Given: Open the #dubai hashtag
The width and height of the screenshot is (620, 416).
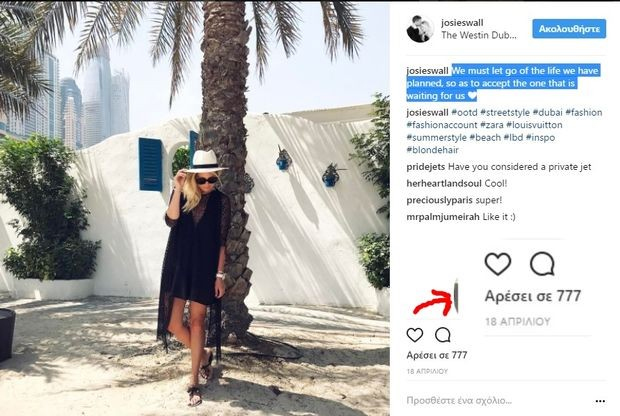Looking at the screenshot, I should pos(547,112).
